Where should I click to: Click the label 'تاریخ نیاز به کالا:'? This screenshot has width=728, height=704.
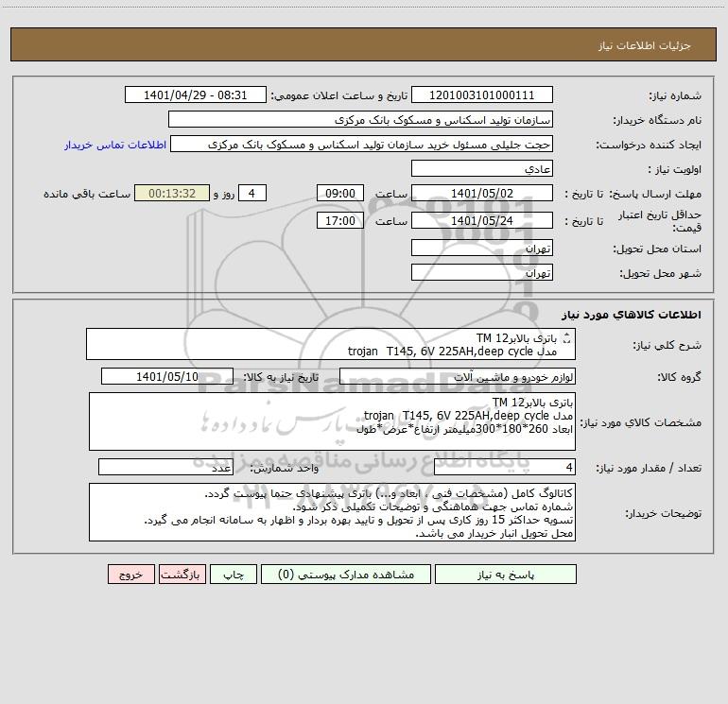coord(281,377)
